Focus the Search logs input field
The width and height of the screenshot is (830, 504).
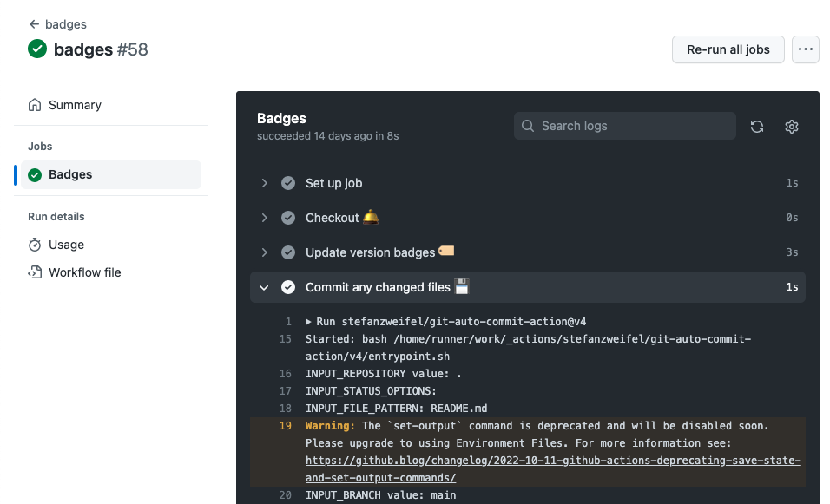[x=624, y=126]
